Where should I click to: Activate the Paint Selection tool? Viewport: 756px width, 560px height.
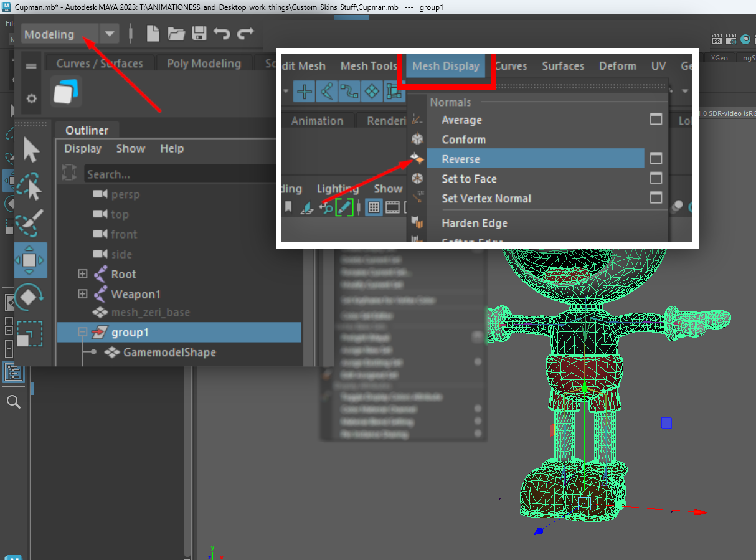(29, 222)
